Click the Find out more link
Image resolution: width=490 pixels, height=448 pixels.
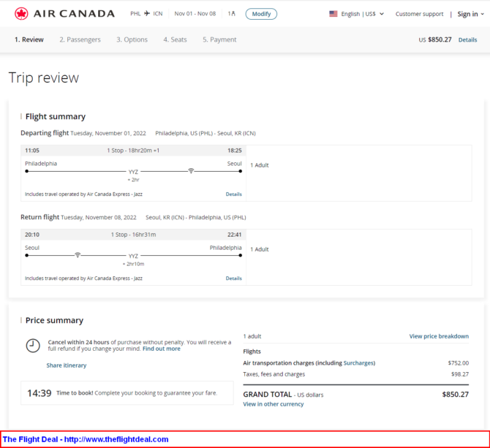(x=162, y=349)
